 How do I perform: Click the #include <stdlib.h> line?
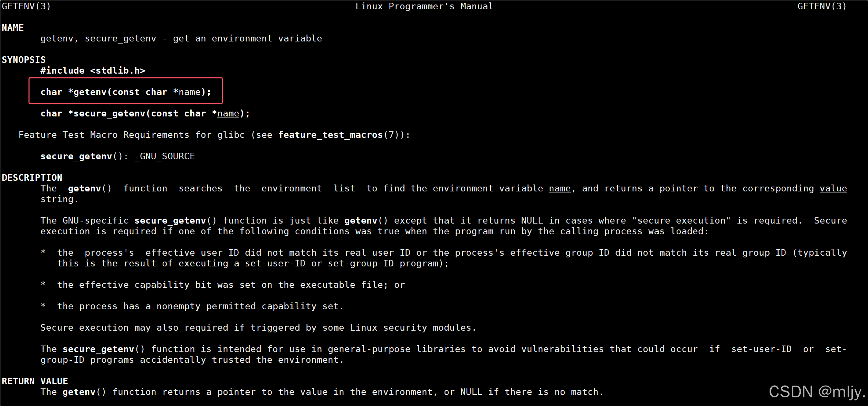(x=93, y=70)
